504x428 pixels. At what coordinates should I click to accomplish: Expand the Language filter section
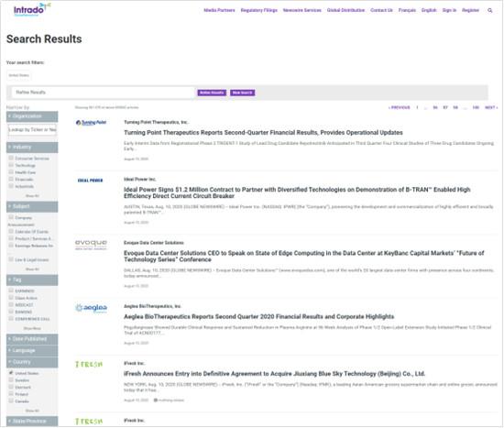(x=32, y=351)
